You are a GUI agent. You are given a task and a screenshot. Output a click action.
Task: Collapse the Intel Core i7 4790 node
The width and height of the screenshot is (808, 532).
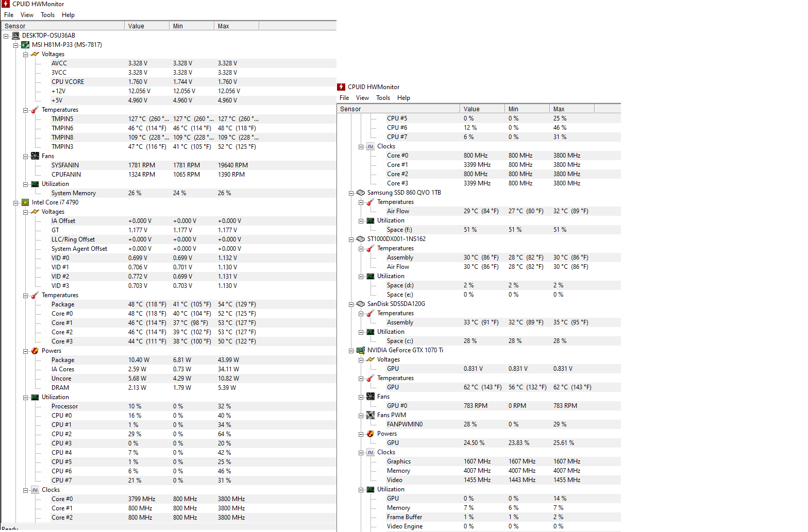coord(16,203)
